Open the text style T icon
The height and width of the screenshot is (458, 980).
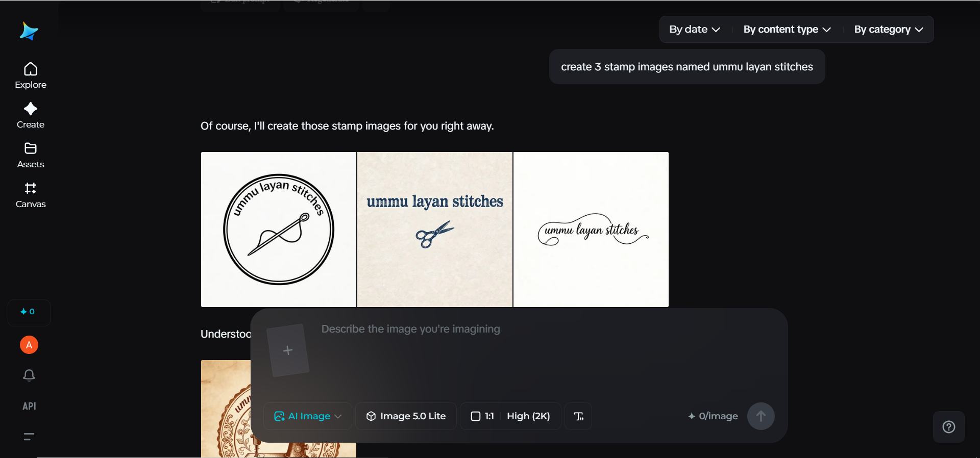578,416
